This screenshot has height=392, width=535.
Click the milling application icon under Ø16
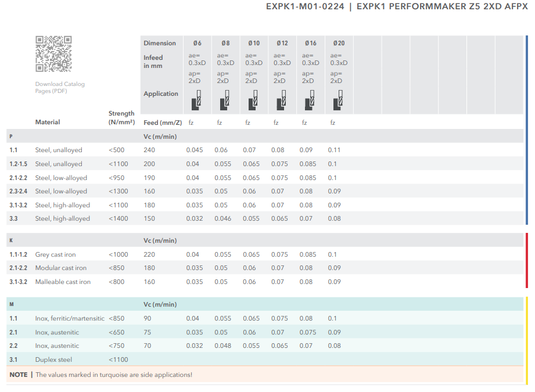point(310,100)
